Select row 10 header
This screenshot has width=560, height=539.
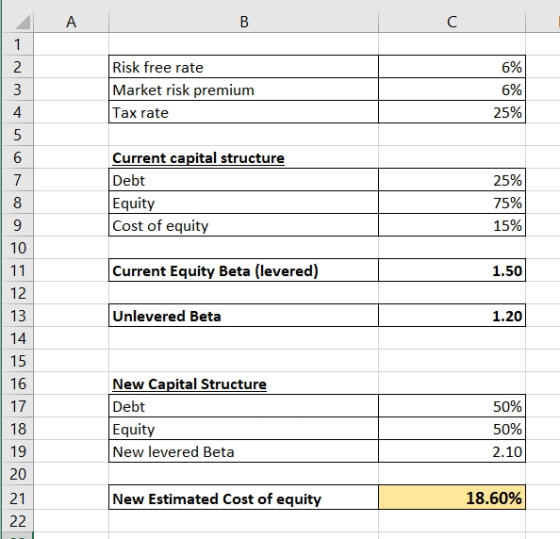point(18,248)
